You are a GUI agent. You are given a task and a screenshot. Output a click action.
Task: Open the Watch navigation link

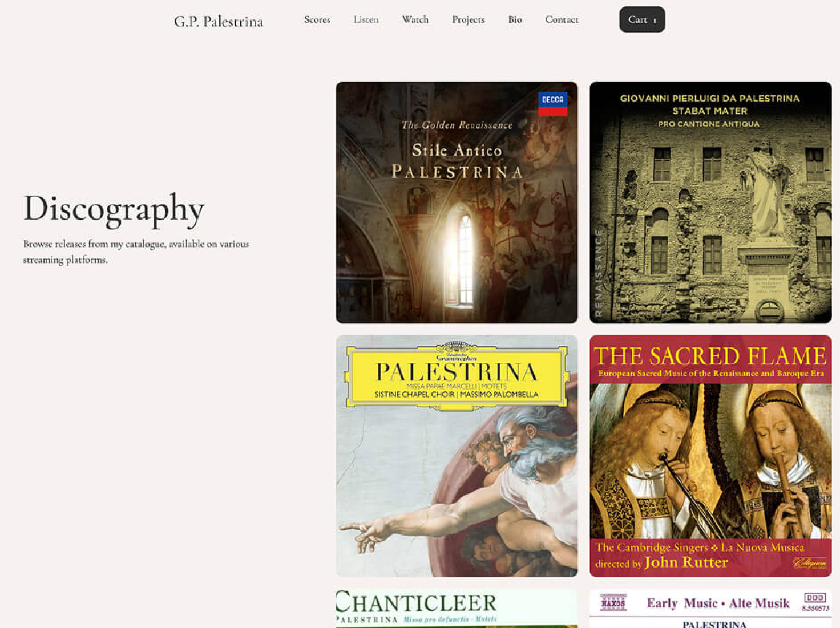coord(415,19)
